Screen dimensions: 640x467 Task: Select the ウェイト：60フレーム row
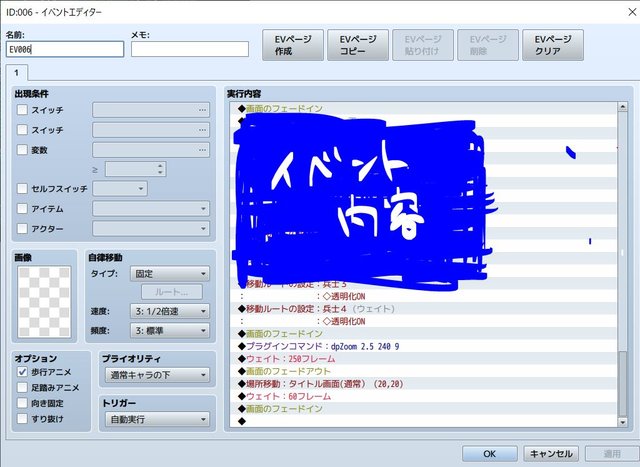[x=423, y=396]
